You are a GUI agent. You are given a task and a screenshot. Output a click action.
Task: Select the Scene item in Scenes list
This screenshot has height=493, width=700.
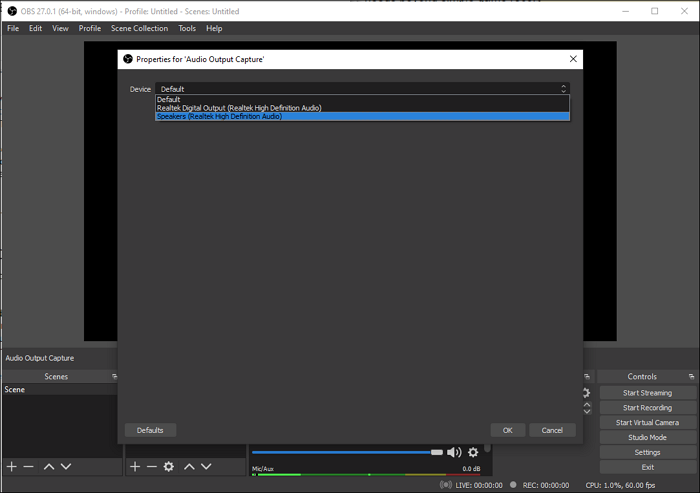[60, 389]
